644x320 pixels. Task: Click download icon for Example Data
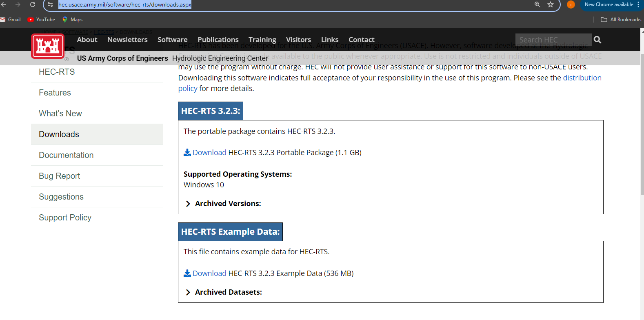point(187,273)
